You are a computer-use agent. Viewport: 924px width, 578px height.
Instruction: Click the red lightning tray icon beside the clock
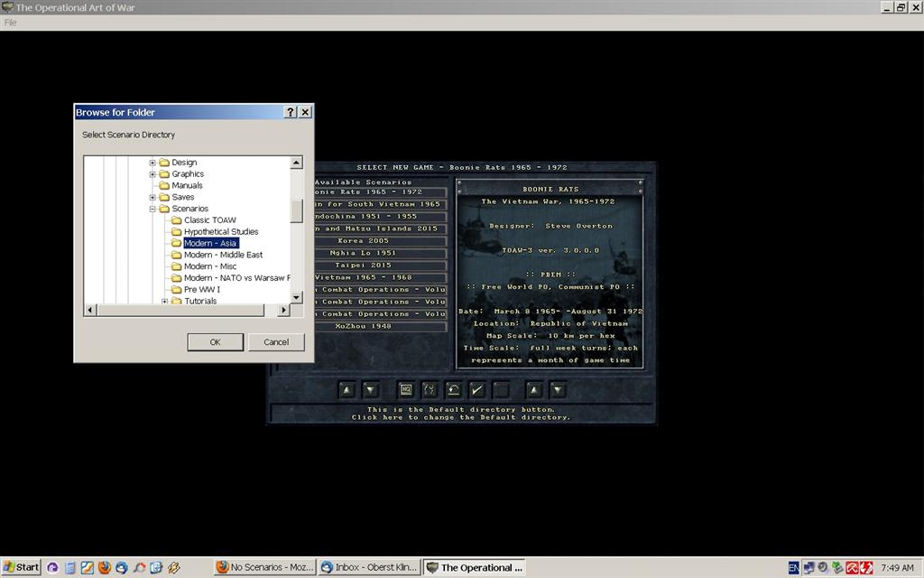coord(866,567)
